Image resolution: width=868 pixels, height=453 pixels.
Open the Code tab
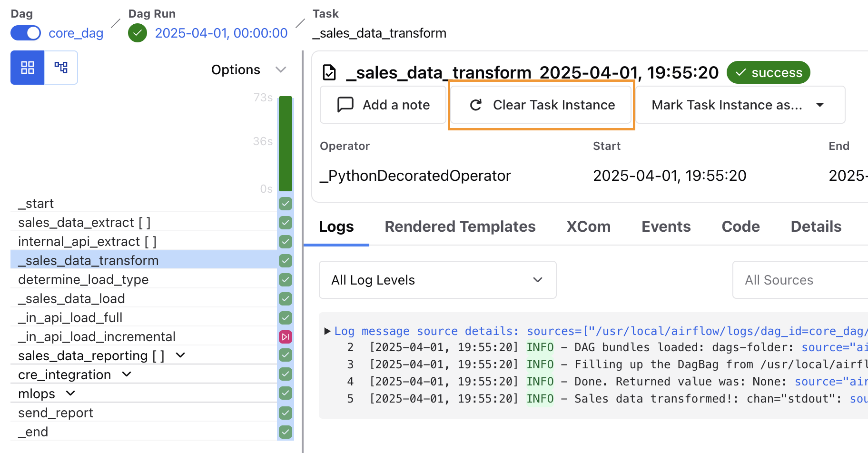pos(740,226)
